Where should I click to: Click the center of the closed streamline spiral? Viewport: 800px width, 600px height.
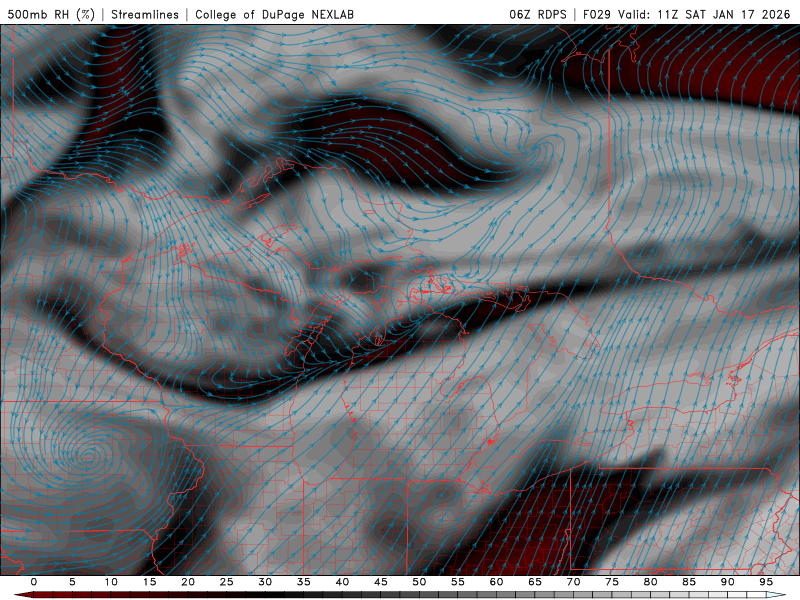[x=89, y=455]
